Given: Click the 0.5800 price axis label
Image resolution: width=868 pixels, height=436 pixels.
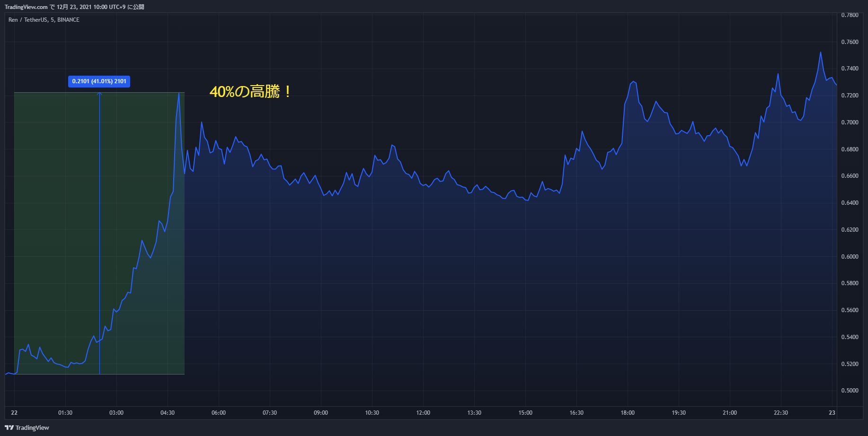Looking at the screenshot, I should coord(850,283).
